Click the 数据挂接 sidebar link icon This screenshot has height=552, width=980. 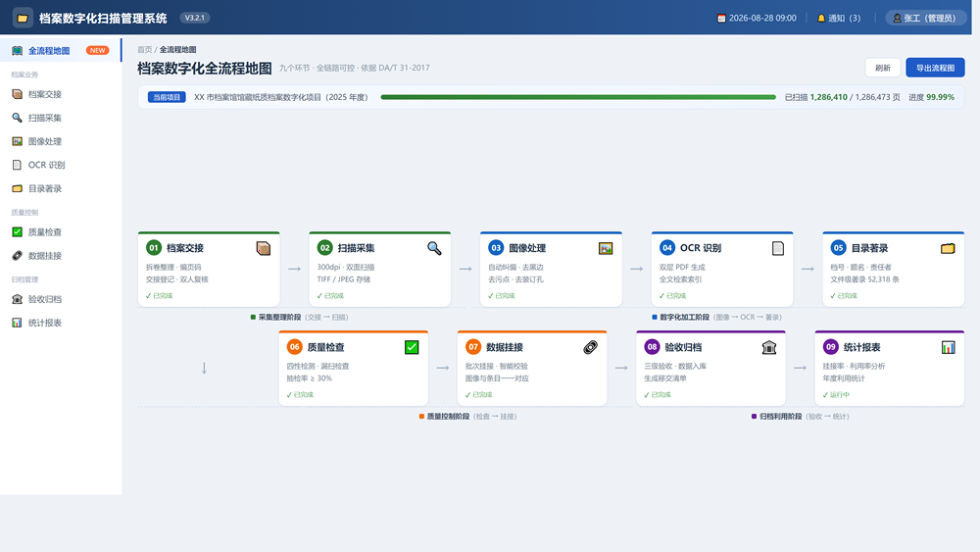(17, 256)
